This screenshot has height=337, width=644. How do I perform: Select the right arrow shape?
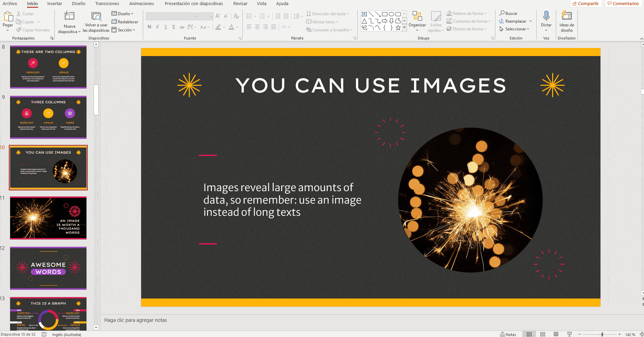(x=385, y=21)
